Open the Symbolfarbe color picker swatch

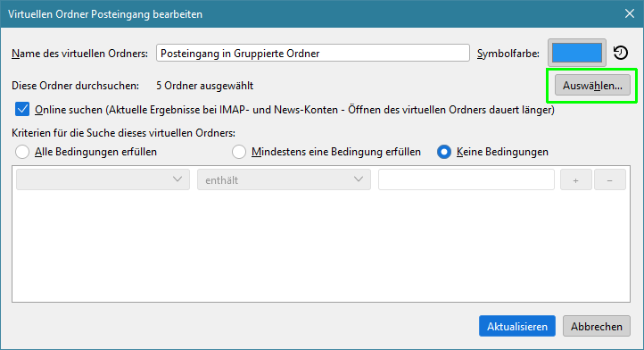point(576,53)
